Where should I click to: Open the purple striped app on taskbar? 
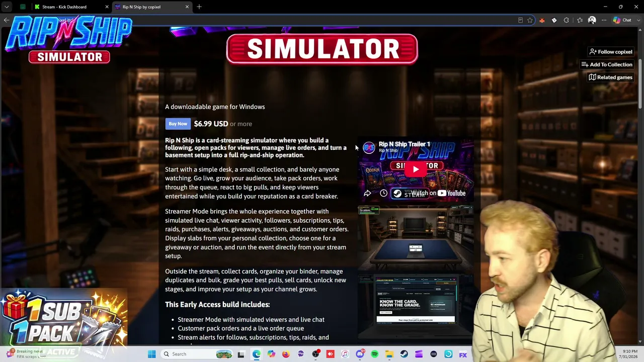coord(419,354)
